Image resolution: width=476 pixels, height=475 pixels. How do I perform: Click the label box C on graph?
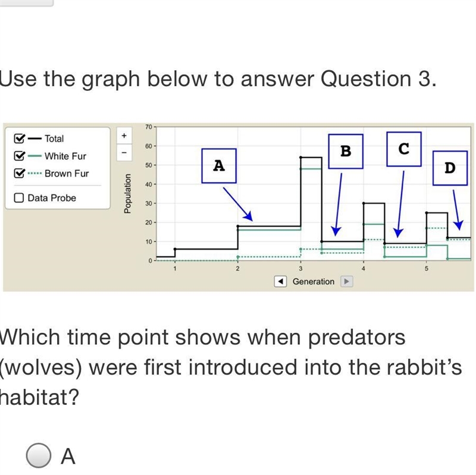(404, 149)
